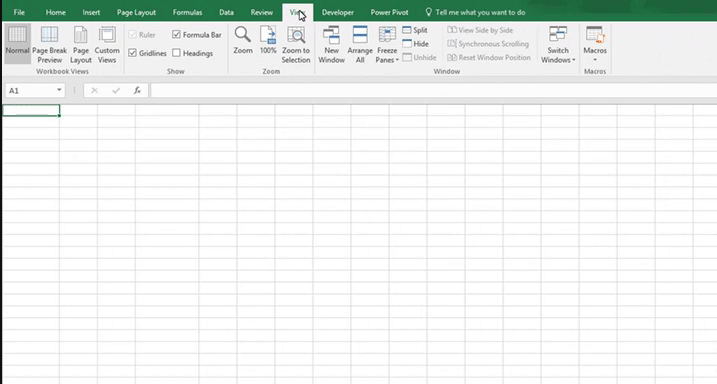Click inside the formula bar input

[433, 91]
